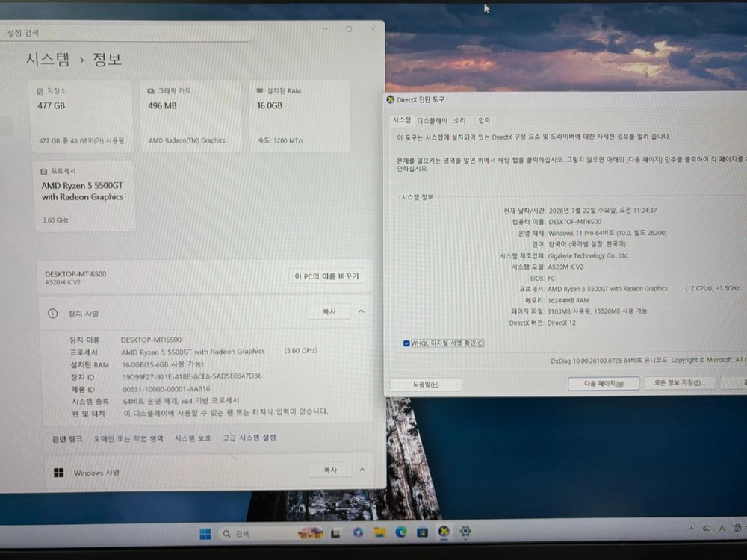The height and width of the screenshot is (560, 747).
Task: Click the Windows logo beside Windows 사양
Action: tap(58, 473)
